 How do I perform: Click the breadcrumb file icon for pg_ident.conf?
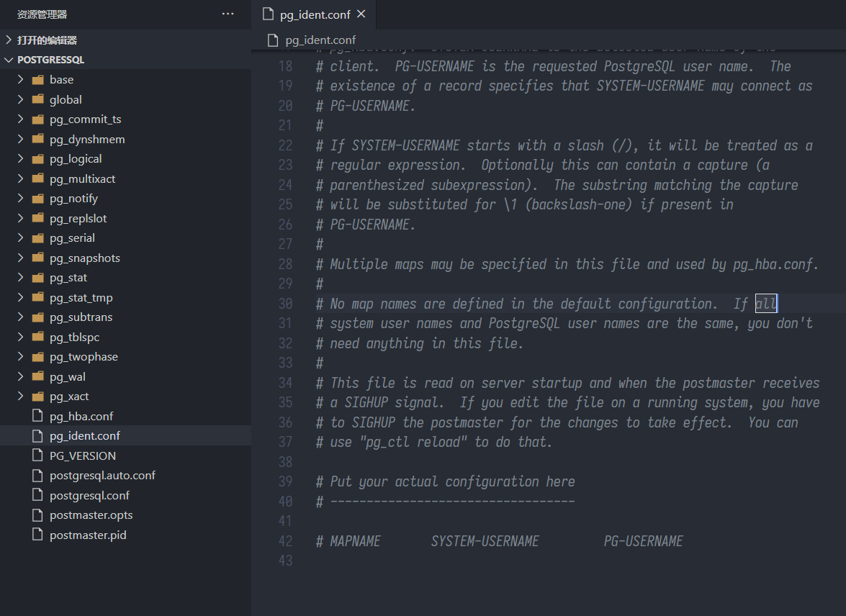point(273,40)
